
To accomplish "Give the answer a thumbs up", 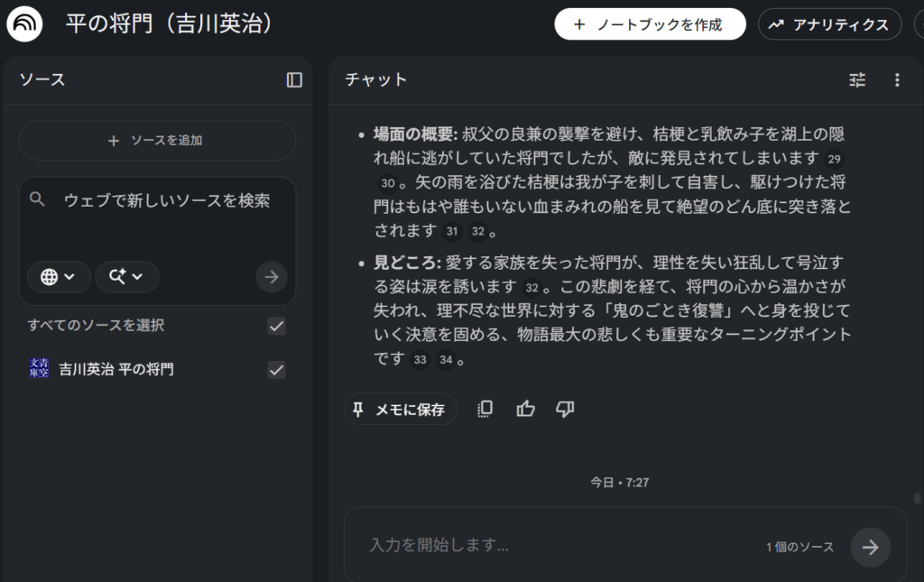I will (526, 409).
